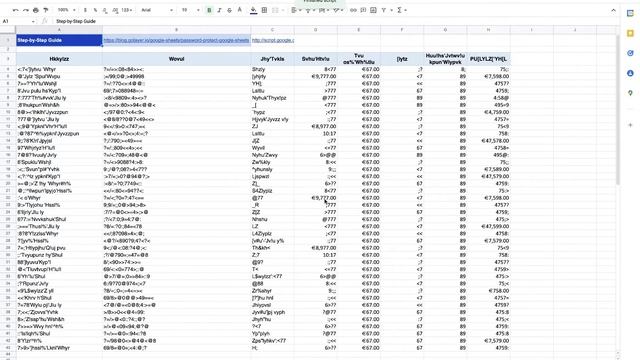
Task: Select the cell reading €47,578.00
Action: click(x=488, y=141)
